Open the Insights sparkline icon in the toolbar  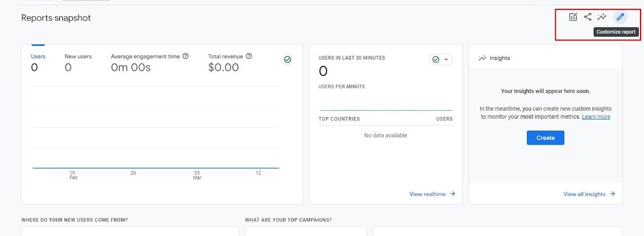(x=602, y=17)
